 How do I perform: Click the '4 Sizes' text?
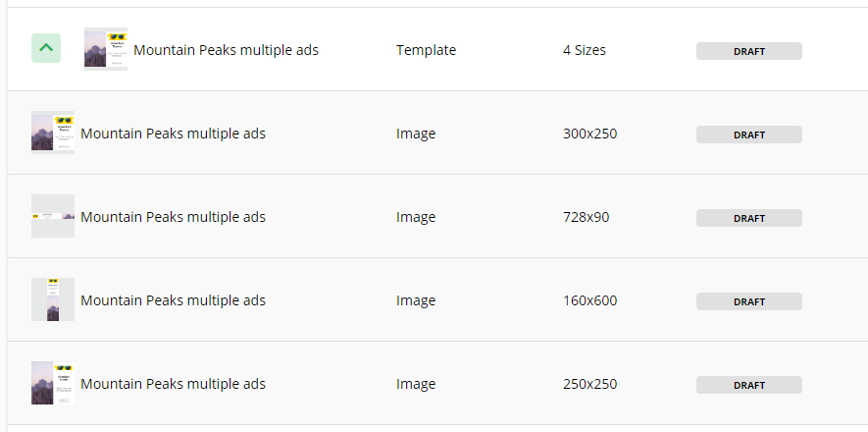[x=585, y=50]
